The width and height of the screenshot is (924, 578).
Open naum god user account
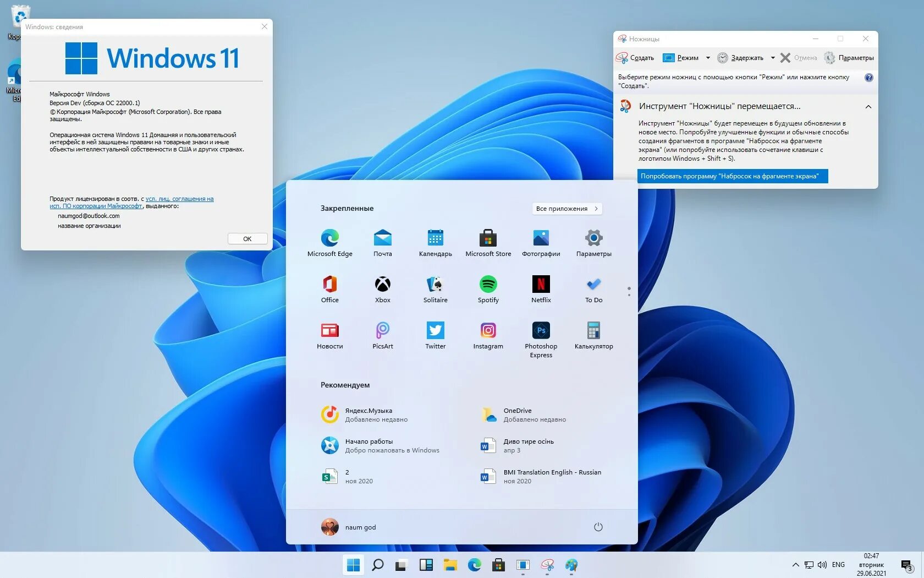(x=349, y=527)
